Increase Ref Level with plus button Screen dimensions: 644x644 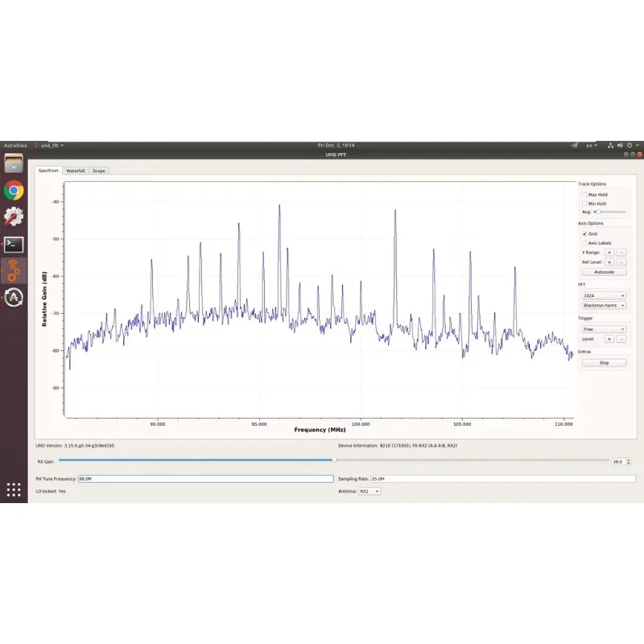click(x=609, y=262)
